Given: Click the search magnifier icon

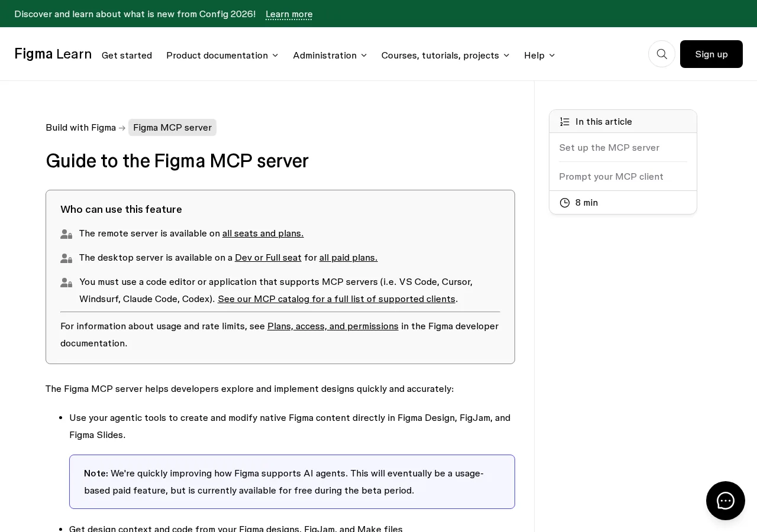Looking at the screenshot, I should pyautogui.click(x=662, y=54).
